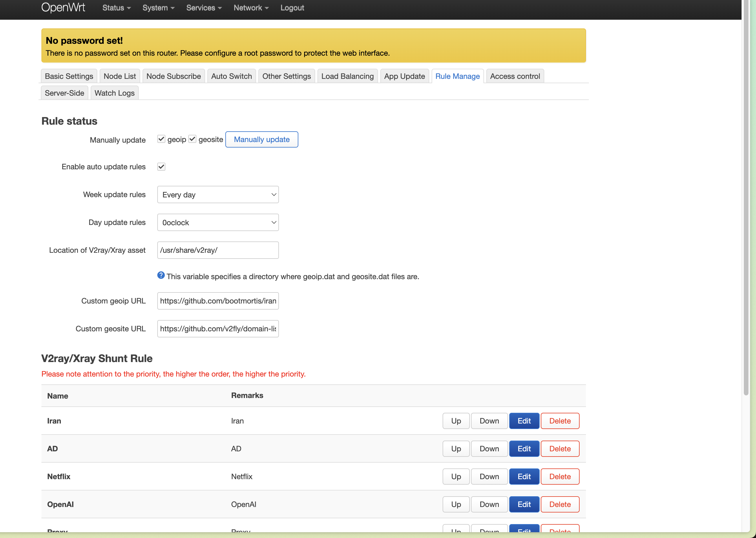Image resolution: width=756 pixels, height=538 pixels.
Task: Disable the Enable auto update rules checkbox
Action: tap(161, 167)
